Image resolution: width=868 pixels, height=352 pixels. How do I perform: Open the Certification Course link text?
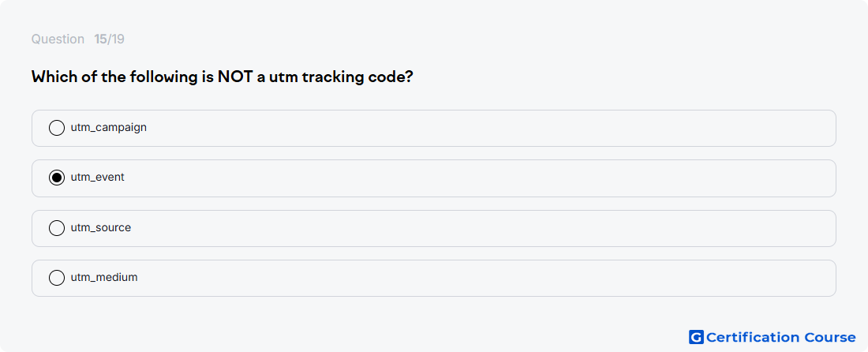[780, 337]
